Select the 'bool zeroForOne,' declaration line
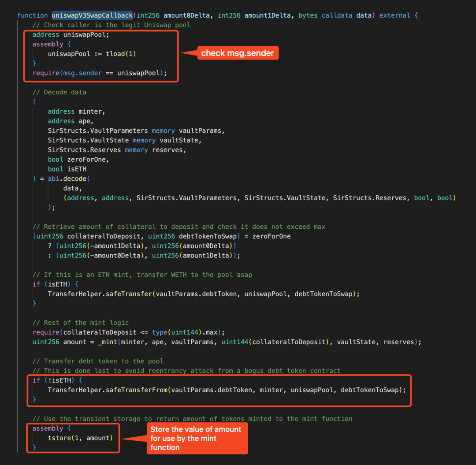This screenshot has height=465, width=476. [78, 159]
